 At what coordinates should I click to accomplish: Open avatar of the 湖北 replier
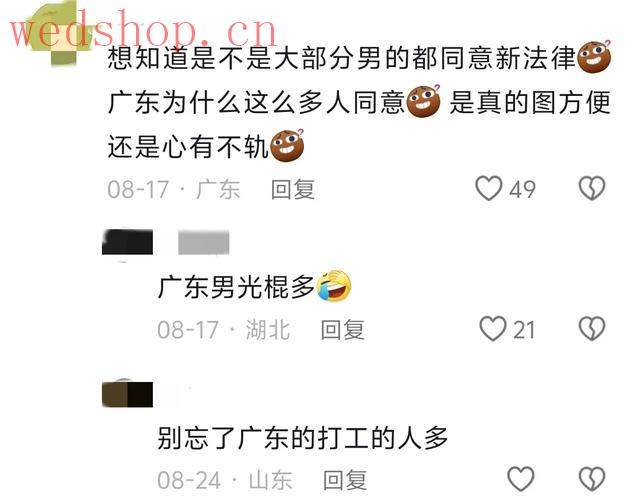pos(127,243)
